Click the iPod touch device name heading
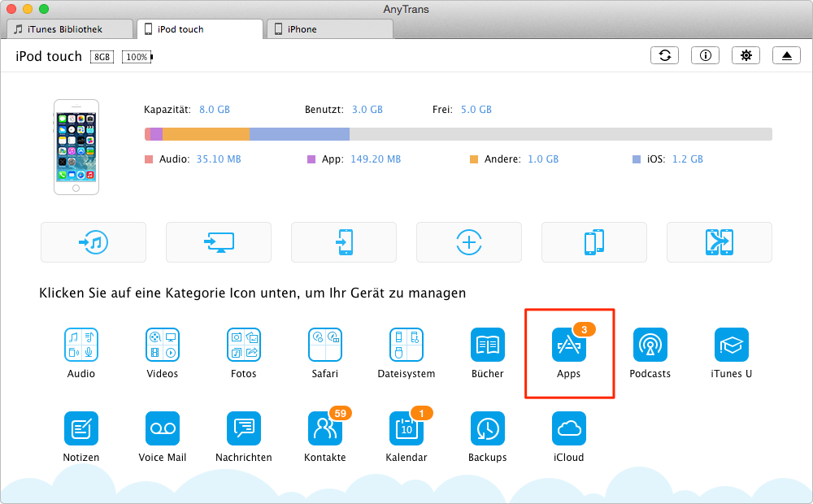The height and width of the screenshot is (504, 813). (x=49, y=57)
